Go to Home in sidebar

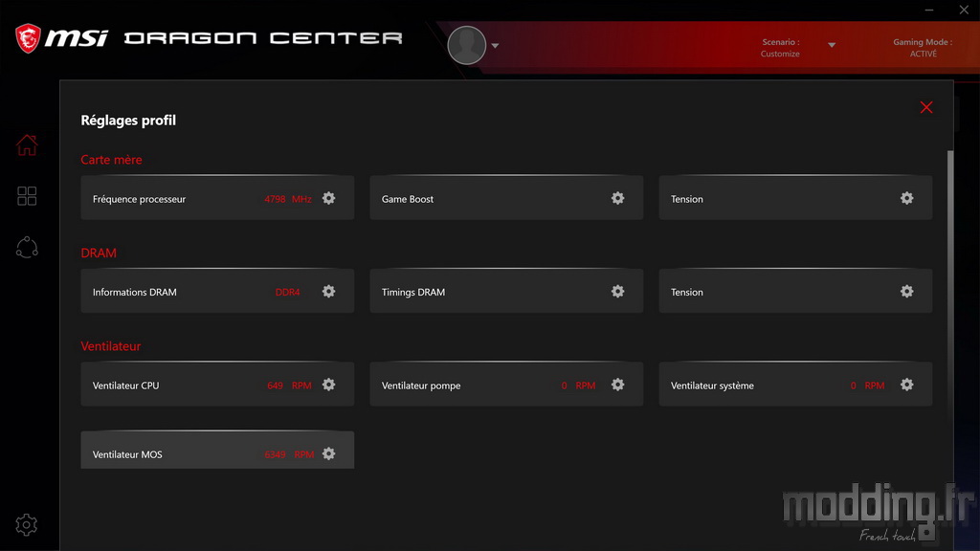click(27, 145)
